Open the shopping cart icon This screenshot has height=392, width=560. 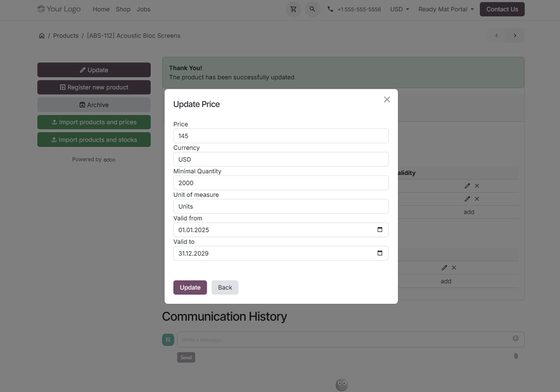coord(293,9)
